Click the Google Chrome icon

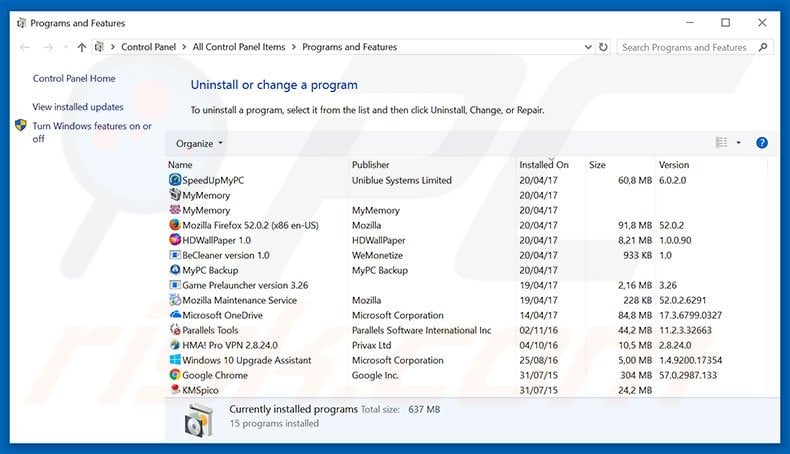coord(175,375)
